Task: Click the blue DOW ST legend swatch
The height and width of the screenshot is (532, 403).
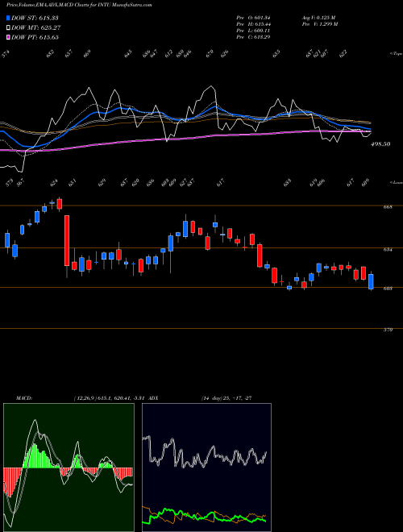Action: click(8, 18)
